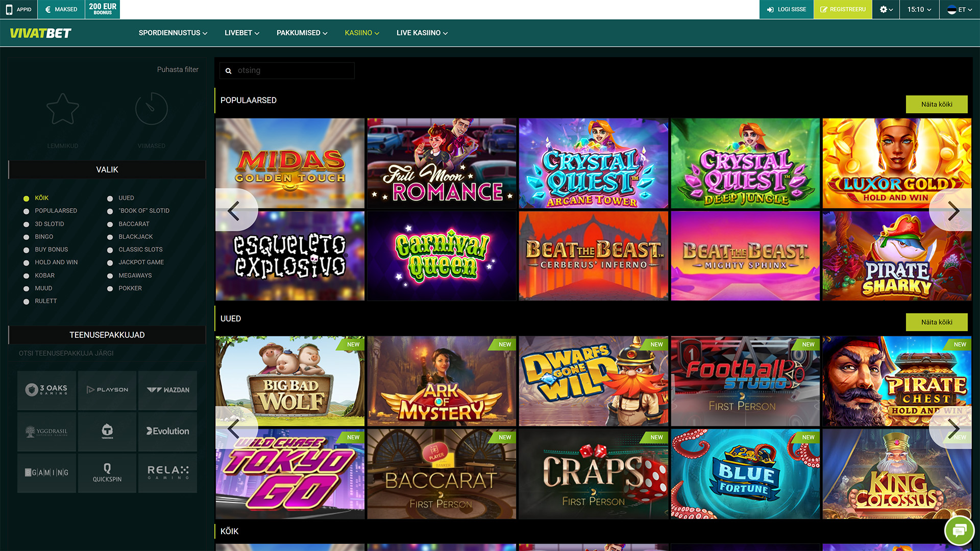Screen dimensions: 980x551
Task: Click Näita kõiki for Uued
Action: click(x=937, y=322)
